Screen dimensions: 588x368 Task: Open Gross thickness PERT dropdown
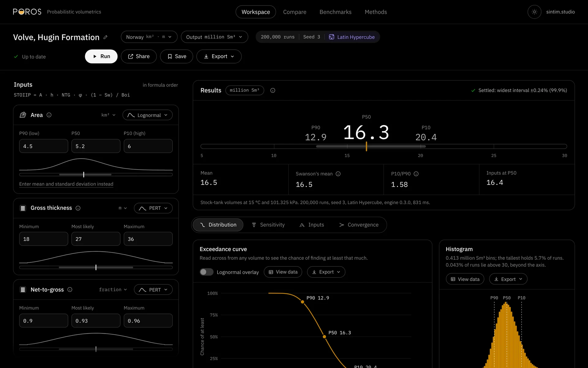153,208
